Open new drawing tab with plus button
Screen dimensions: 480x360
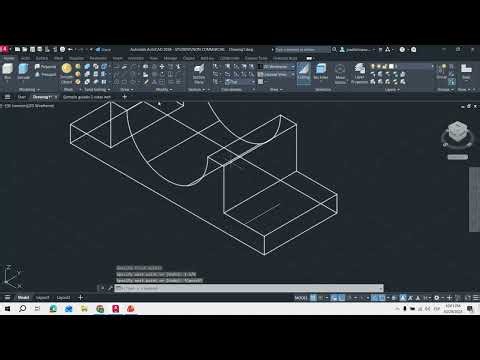[125, 97]
